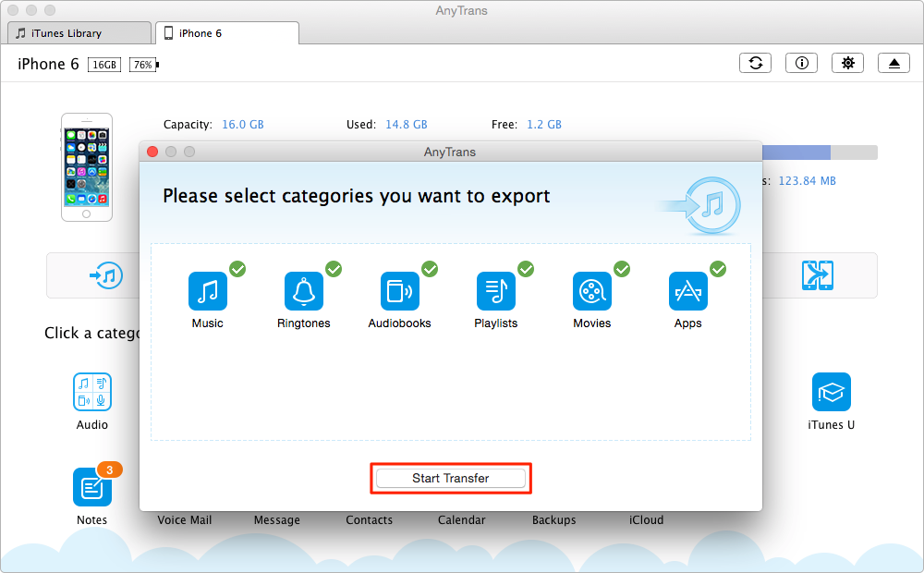Viewport: 924px width, 573px height.
Task: Click the 16GB storage badge
Action: pyautogui.click(x=104, y=65)
